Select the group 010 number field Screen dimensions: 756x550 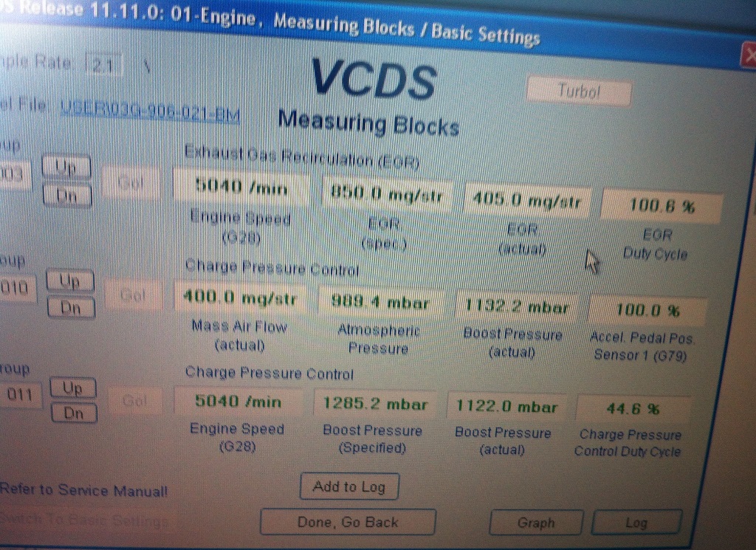pos(16,288)
